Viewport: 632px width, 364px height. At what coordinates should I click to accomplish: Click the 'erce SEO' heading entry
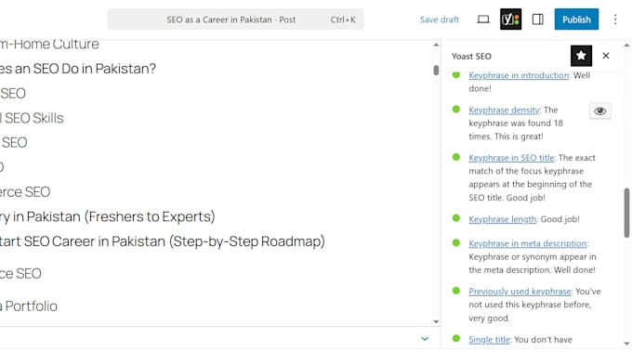pyautogui.click(x=25, y=191)
